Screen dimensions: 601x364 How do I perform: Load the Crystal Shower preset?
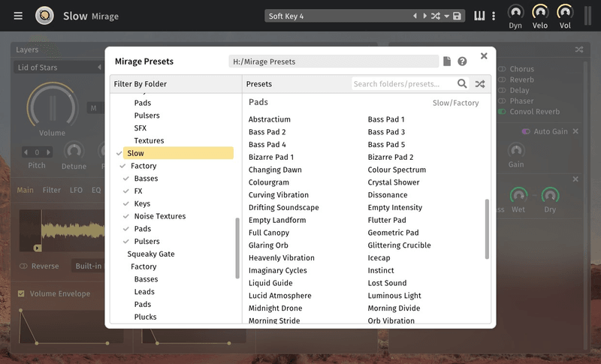click(x=393, y=182)
